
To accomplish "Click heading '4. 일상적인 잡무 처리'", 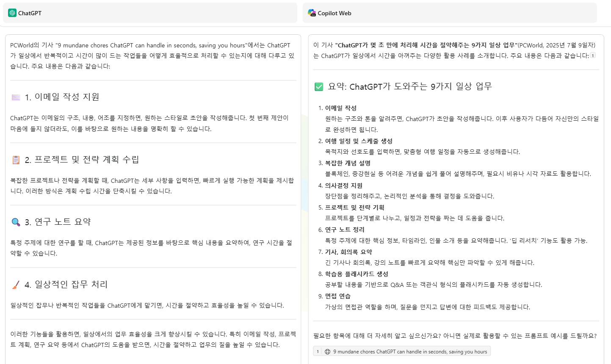I will 66,284.
